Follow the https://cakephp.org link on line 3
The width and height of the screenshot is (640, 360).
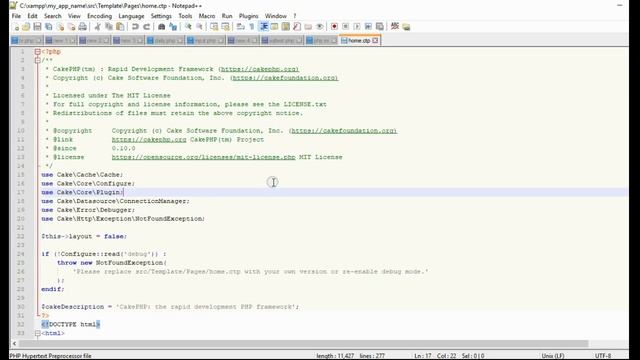point(259,69)
